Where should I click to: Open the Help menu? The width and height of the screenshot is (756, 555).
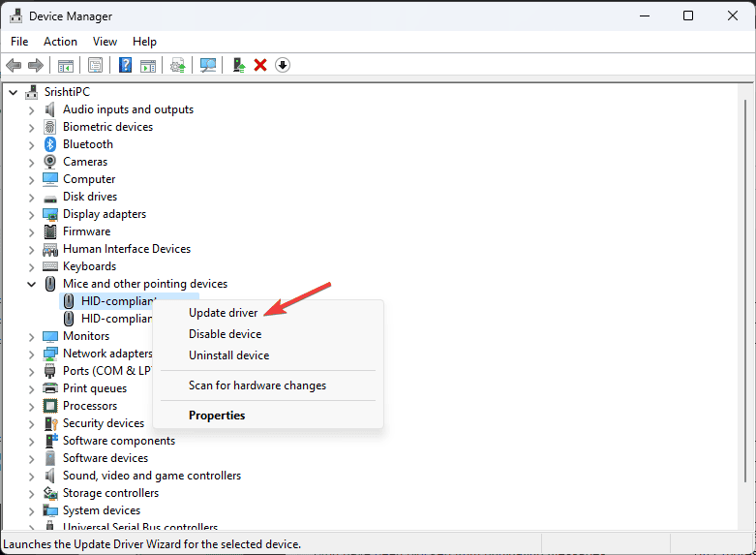pyautogui.click(x=144, y=42)
